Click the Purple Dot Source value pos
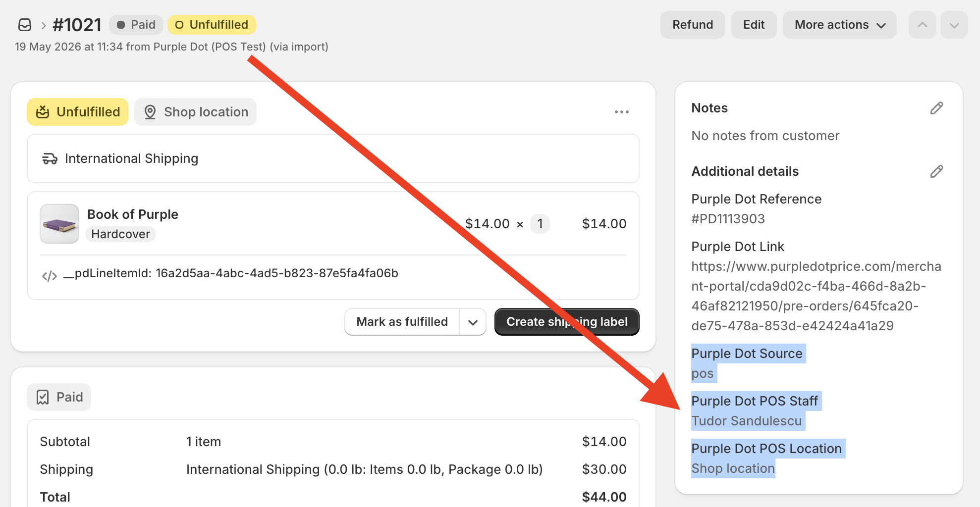The image size is (980, 507). pyautogui.click(x=703, y=373)
